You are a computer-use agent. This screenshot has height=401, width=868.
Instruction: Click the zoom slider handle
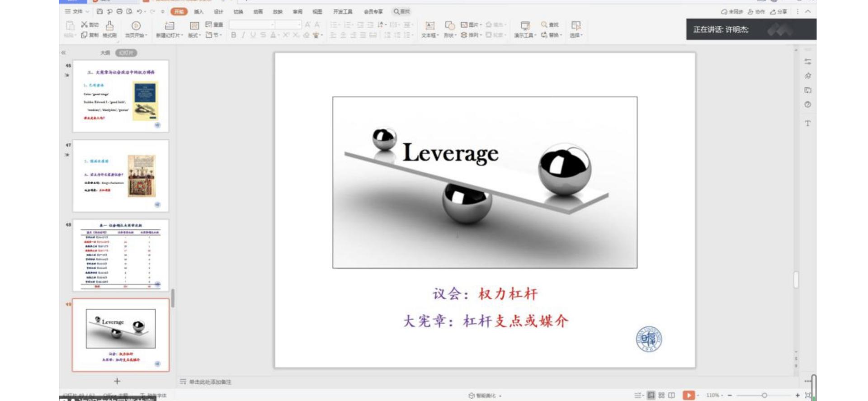click(x=764, y=395)
